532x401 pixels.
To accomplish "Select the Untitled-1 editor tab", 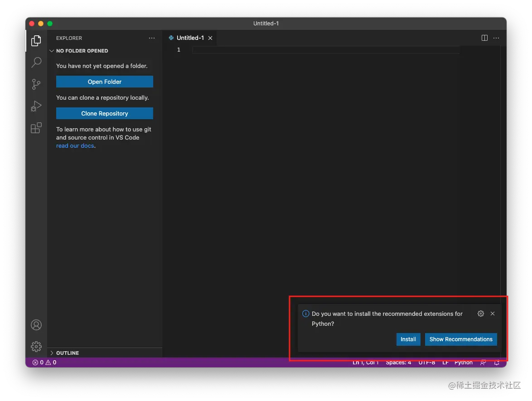I will tap(190, 38).
